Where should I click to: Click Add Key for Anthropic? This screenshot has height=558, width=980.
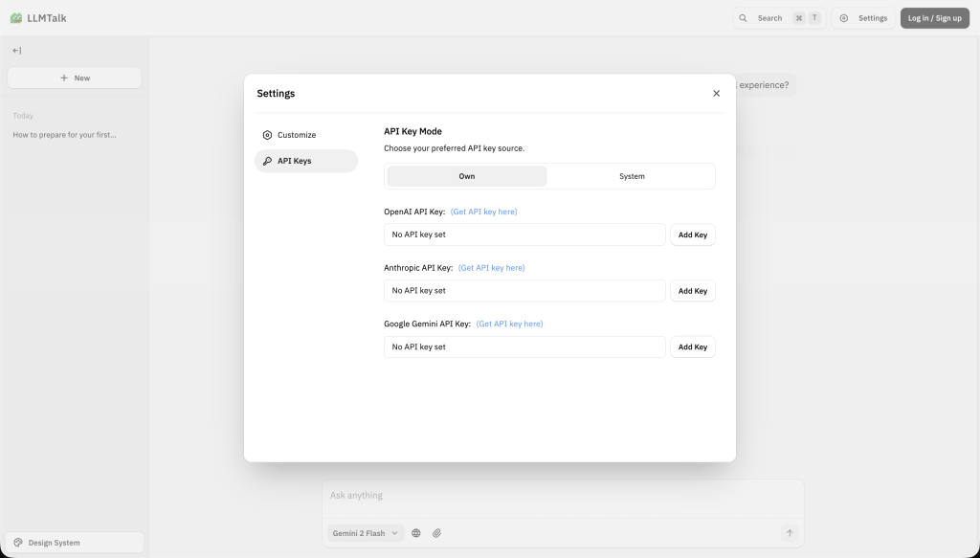692,291
